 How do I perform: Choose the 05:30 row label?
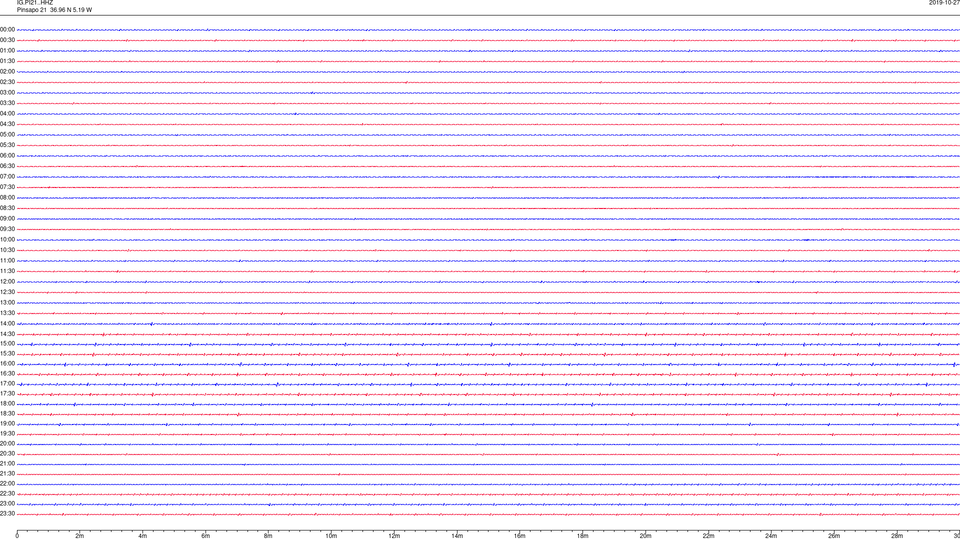7,145
